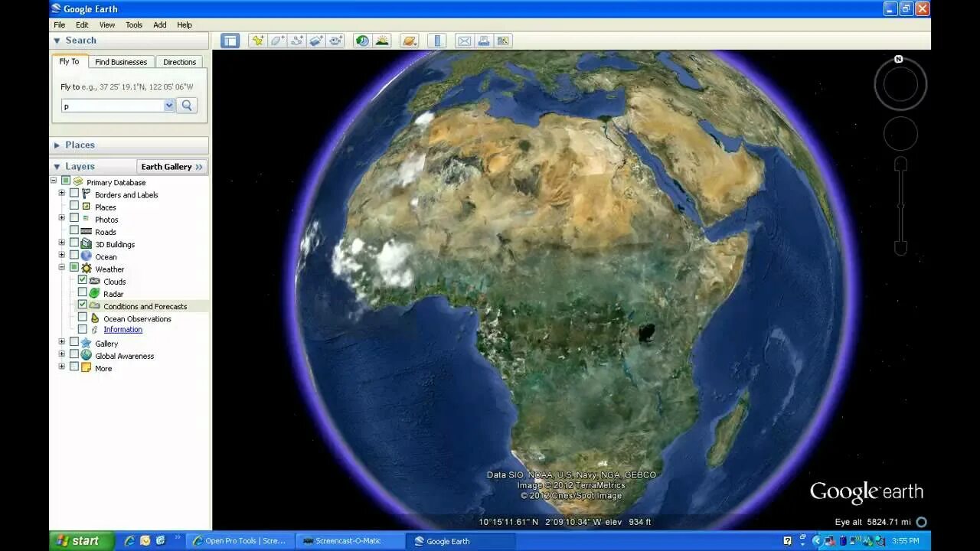
Task: Enable the 3D Buildings checkbox
Action: point(74,243)
